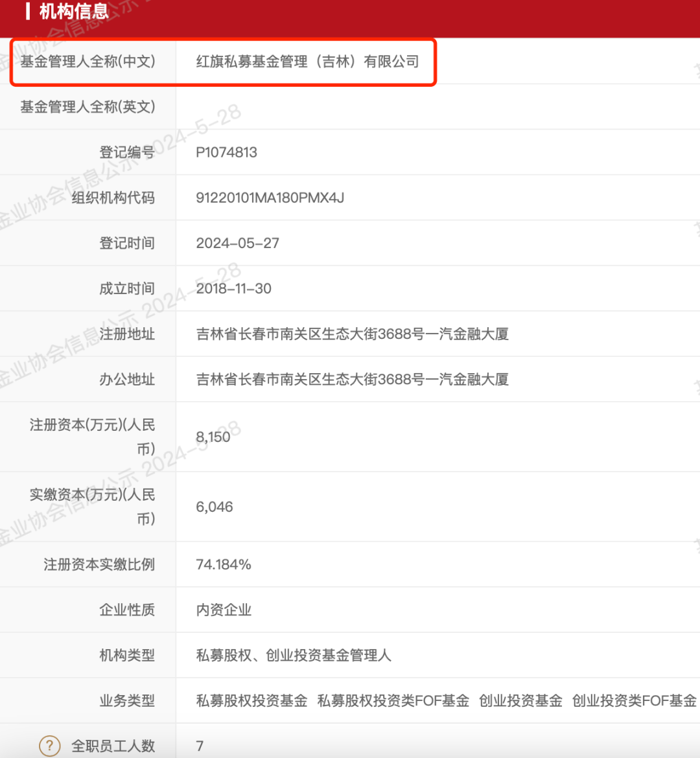700x758 pixels.
Task: Click the 创业投资类FOF基金 business type
Action: [634, 700]
